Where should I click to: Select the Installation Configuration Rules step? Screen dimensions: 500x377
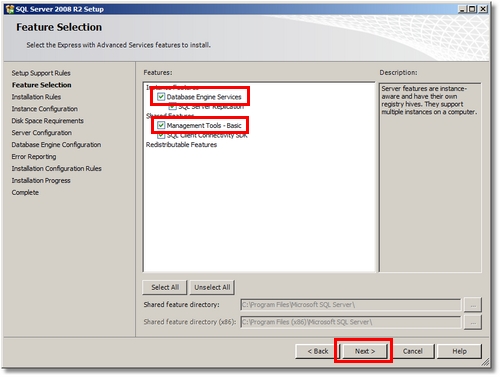click(x=56, y=169)
